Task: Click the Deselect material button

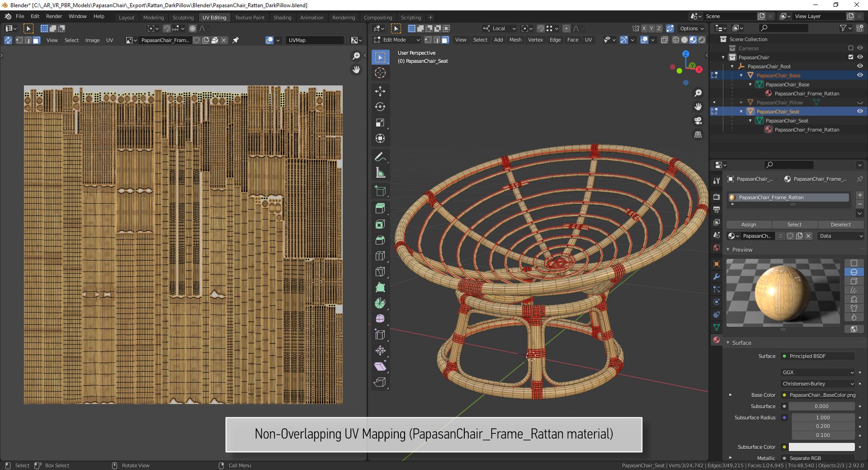Action: [x=841, y=225]
